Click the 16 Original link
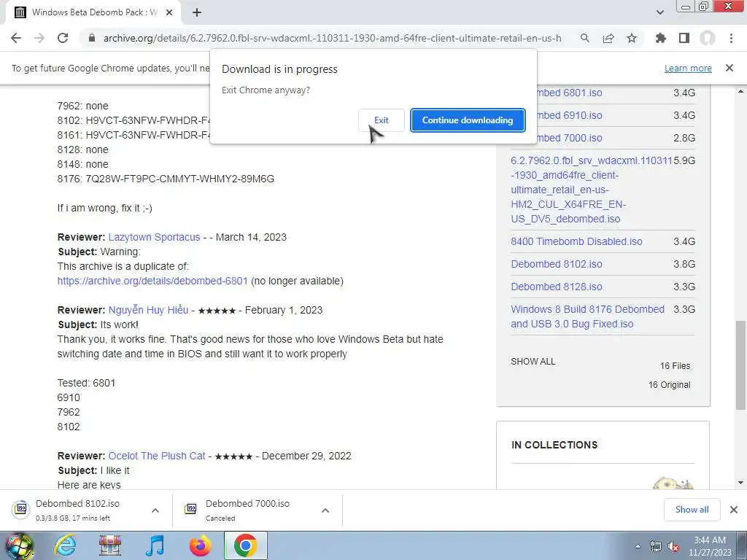This screenshot has height=560, width=747. pos(669,385)
